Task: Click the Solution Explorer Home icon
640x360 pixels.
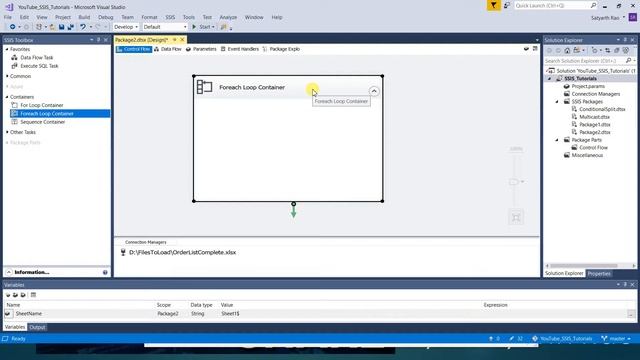Action: coord(567,50)
